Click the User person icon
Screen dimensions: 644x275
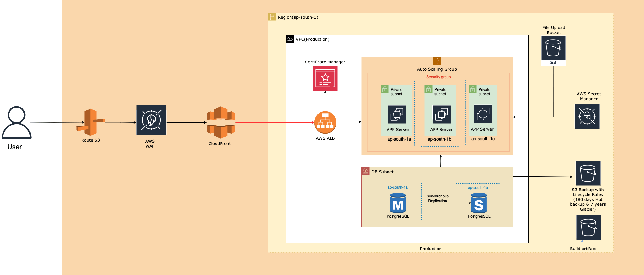pyautogui.click(x=16, y=122)
